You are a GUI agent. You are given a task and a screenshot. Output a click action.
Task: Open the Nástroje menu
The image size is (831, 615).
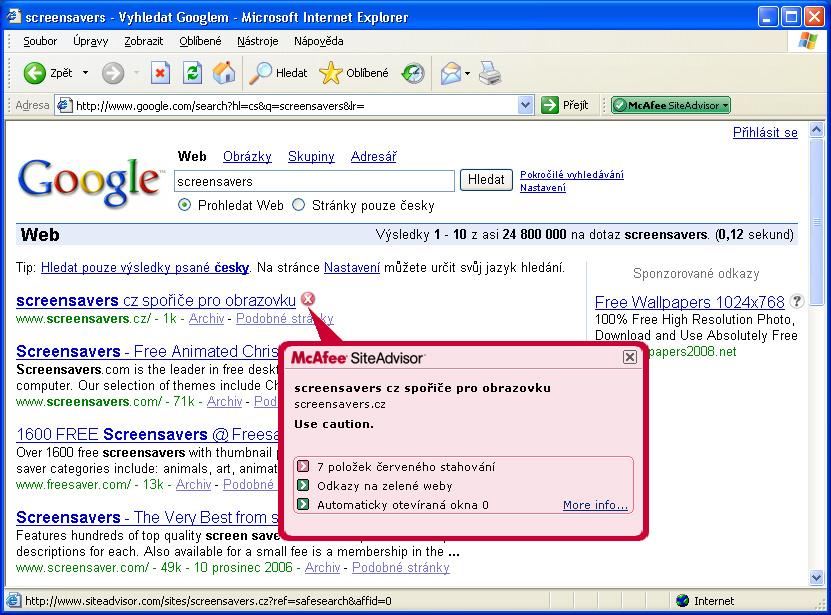[258, 41]
